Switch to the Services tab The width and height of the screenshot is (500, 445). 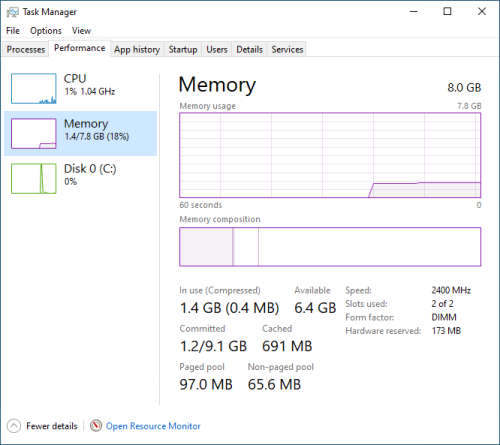[x=287, y=49]
